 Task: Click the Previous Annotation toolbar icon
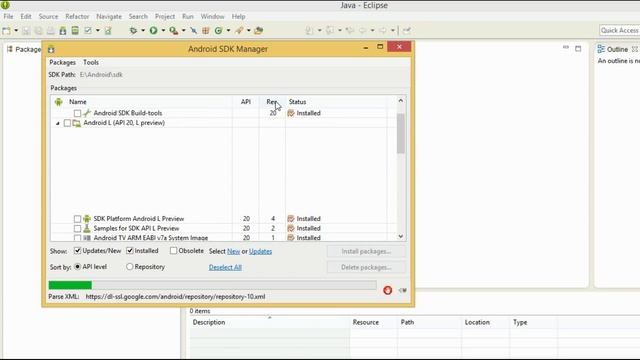tap(330, 31)
